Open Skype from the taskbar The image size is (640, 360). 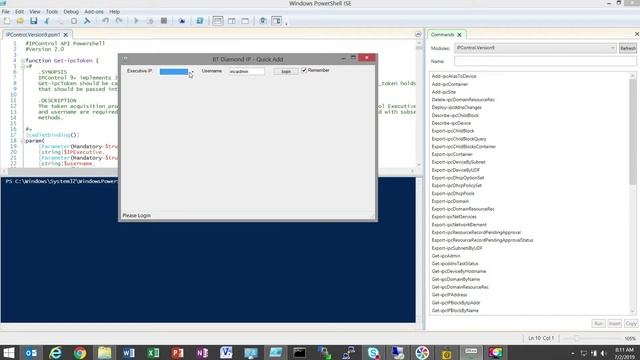(x=373, y=353)
